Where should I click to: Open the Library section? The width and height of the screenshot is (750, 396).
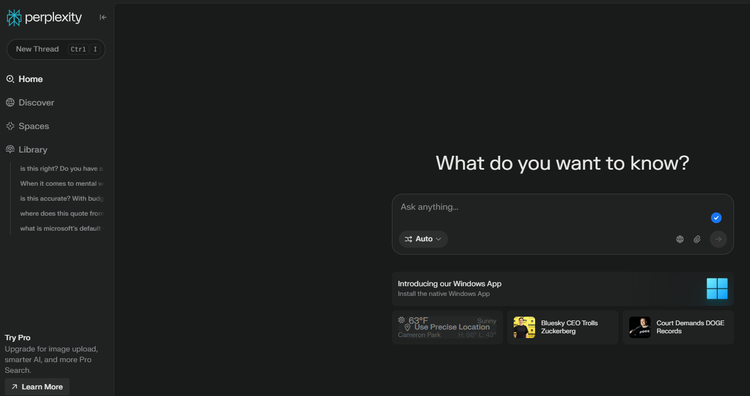[x=33, y=150]
